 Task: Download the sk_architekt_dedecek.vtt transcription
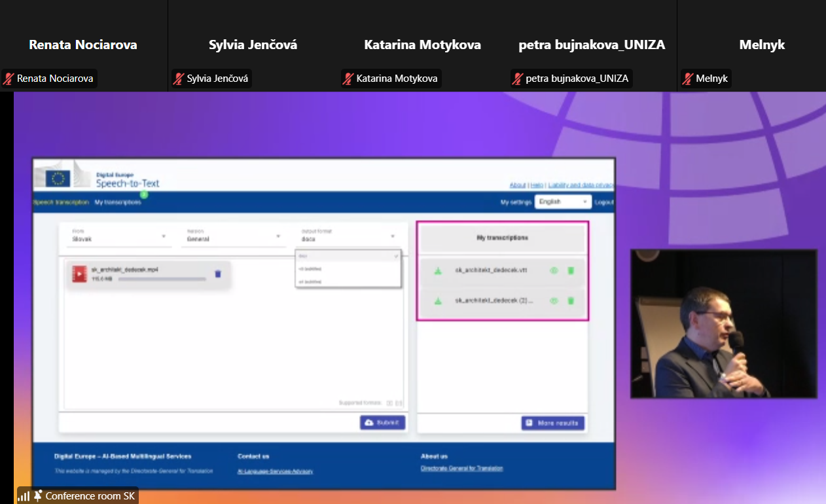tap(439, 271)
